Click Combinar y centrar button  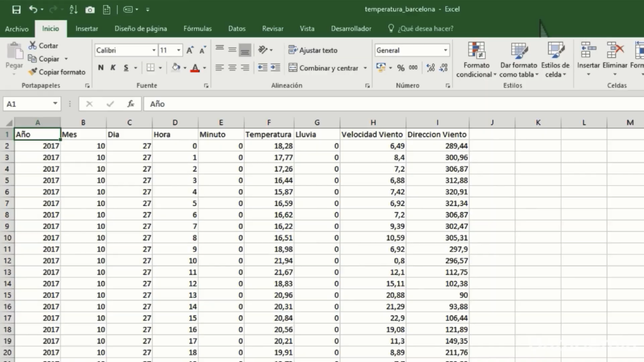323,68
